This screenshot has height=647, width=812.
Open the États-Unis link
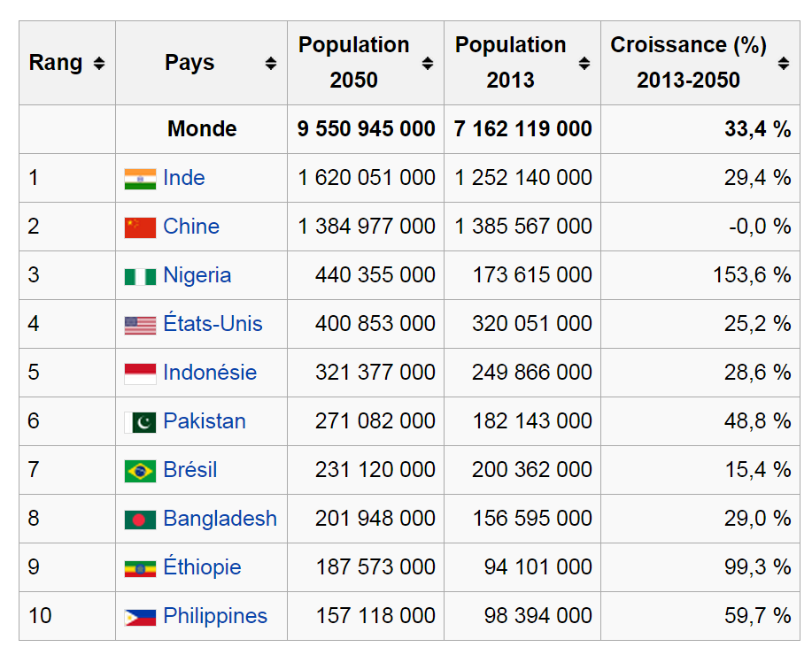(x=213, y=324)
